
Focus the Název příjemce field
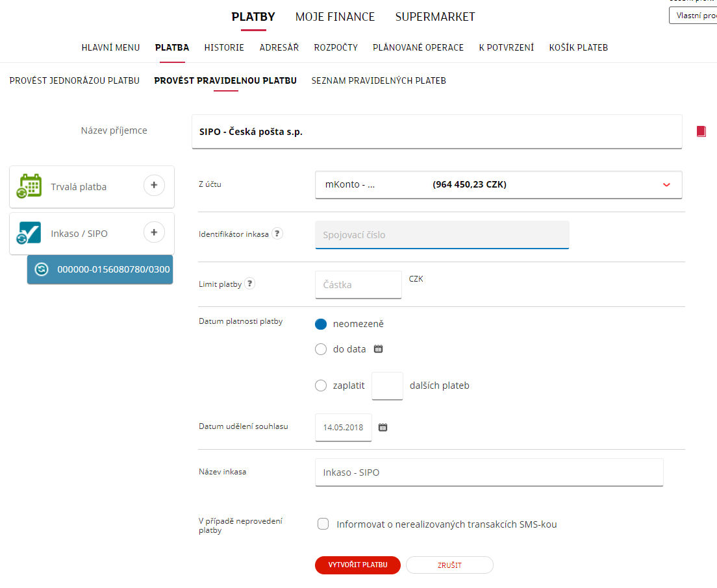pos(436,132)
